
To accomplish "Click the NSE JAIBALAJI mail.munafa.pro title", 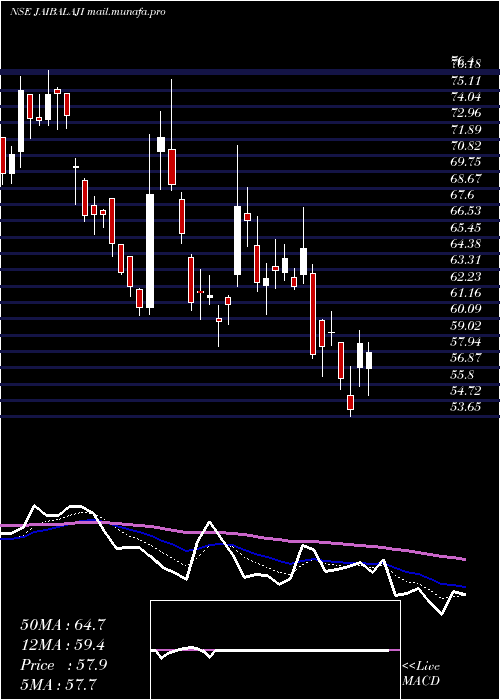I will pos(87,12).
